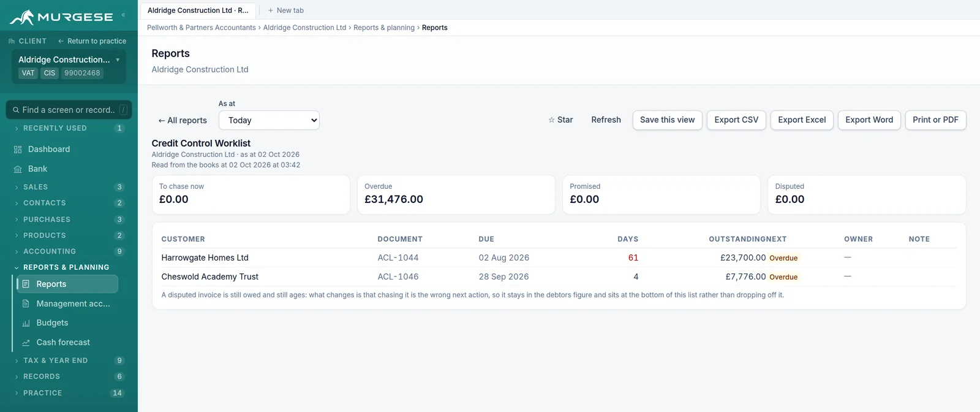Screen dimensions: 980x412
Task: Click the Overdue badge beside £7,776.00
Action: coord(783,277)
